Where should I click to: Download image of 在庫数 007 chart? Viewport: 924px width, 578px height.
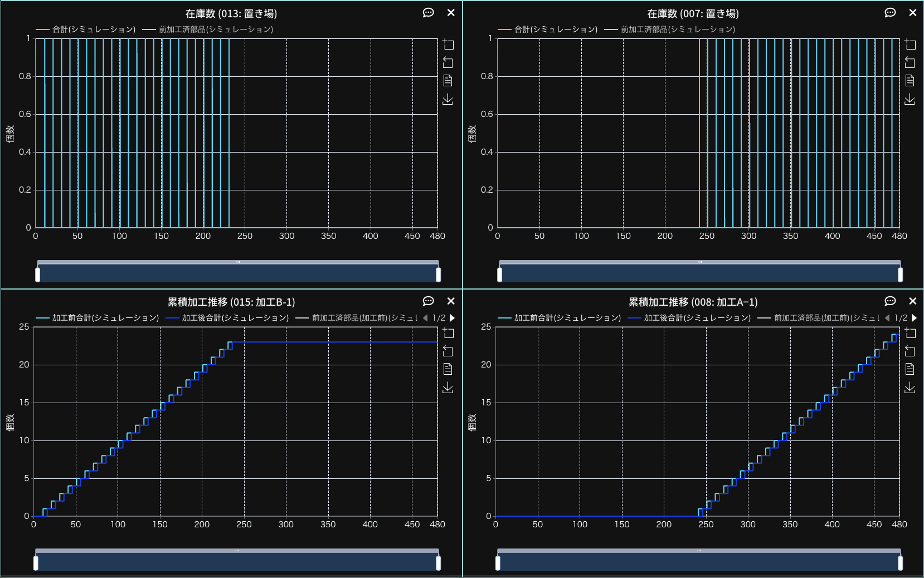(x=910, y=99)
